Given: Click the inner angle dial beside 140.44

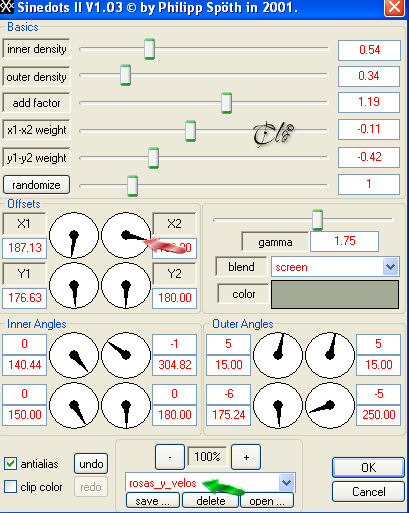Looking at the screenshot, I should (x=74, y=355).
